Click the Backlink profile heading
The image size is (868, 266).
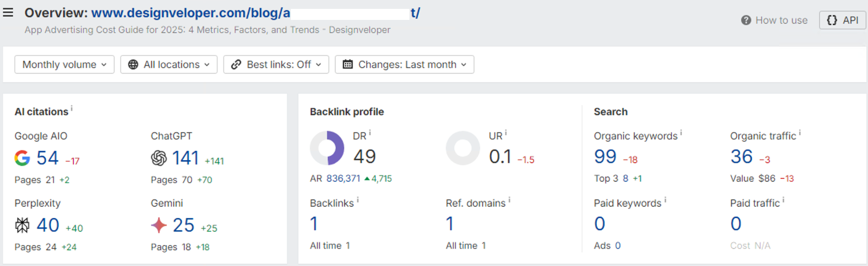pos(347,112)
